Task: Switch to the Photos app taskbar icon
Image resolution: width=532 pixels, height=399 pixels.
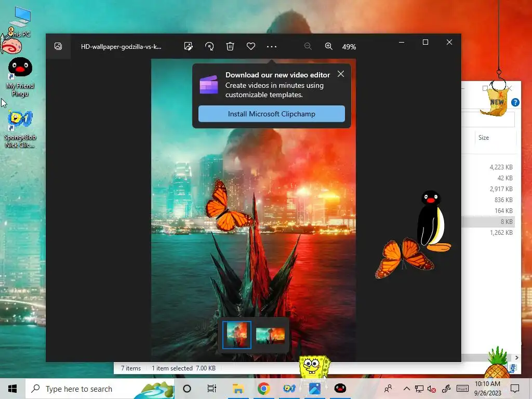Action: click(314, 389)
